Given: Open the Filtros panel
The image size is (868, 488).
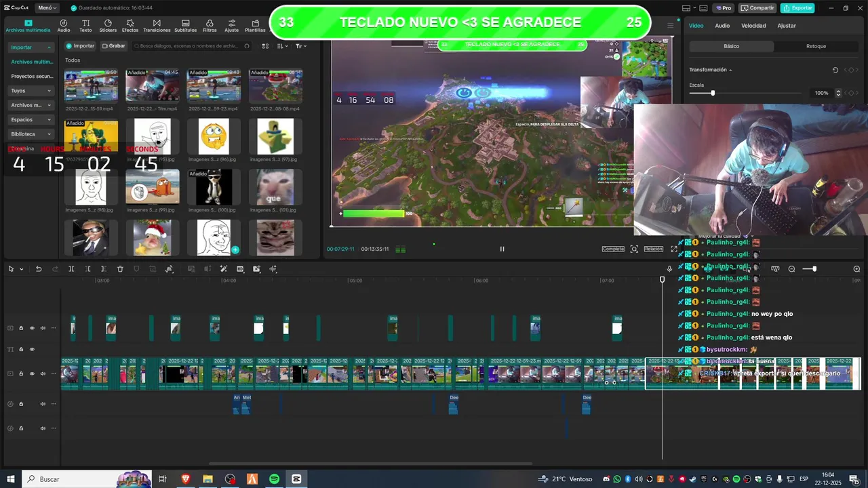Looking at the screenshot, I should point(210,26).
